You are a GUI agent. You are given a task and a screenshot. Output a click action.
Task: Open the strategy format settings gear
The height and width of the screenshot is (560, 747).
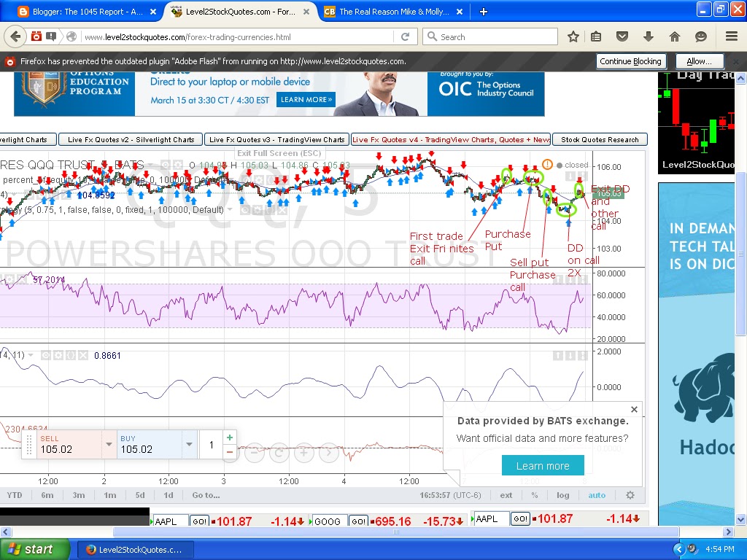tap(258, 210)
